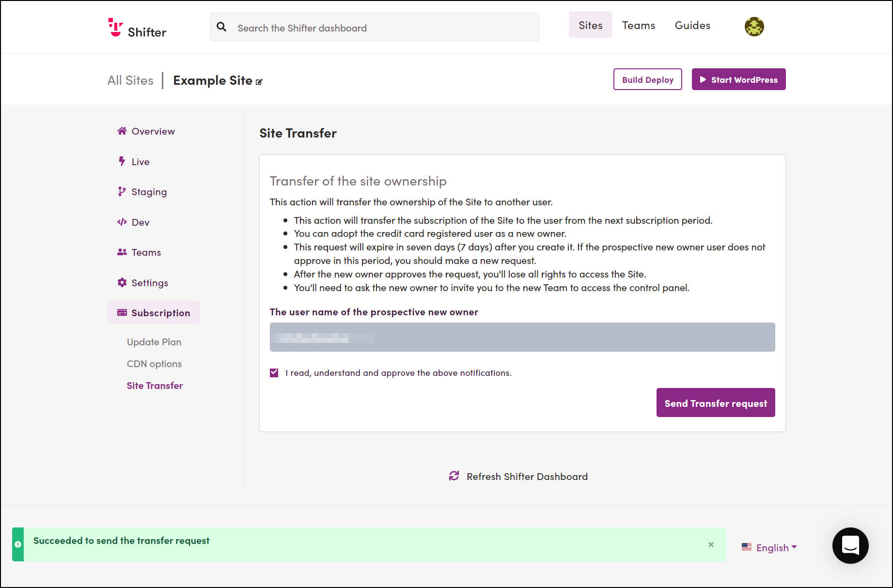Viewport: 893px width, 588px height.
Task: Click the edit pencil icon beside Example Site
Action: tap(259, 82)
